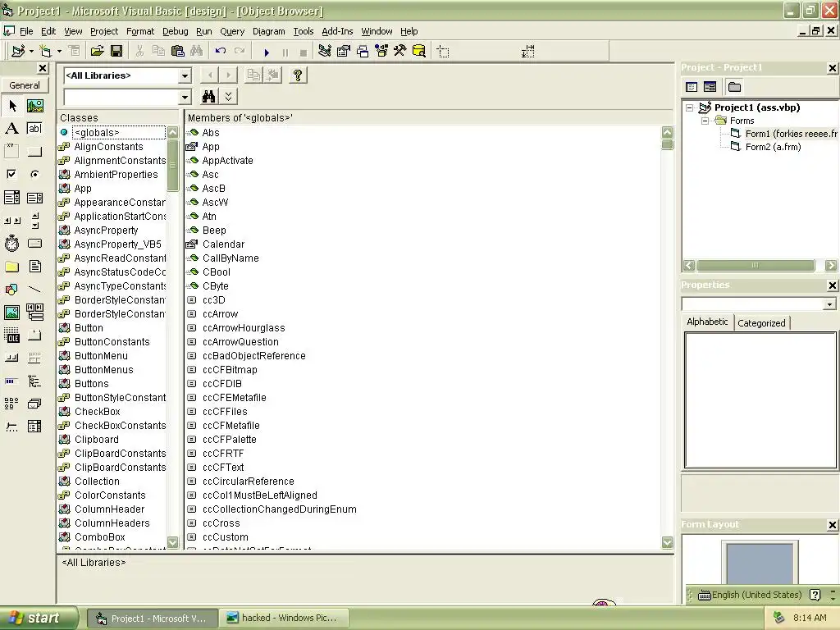Click the Add Standard EXE Project icon
The width and height of the screenshot is (840, 630).
[x=18, y=51]
